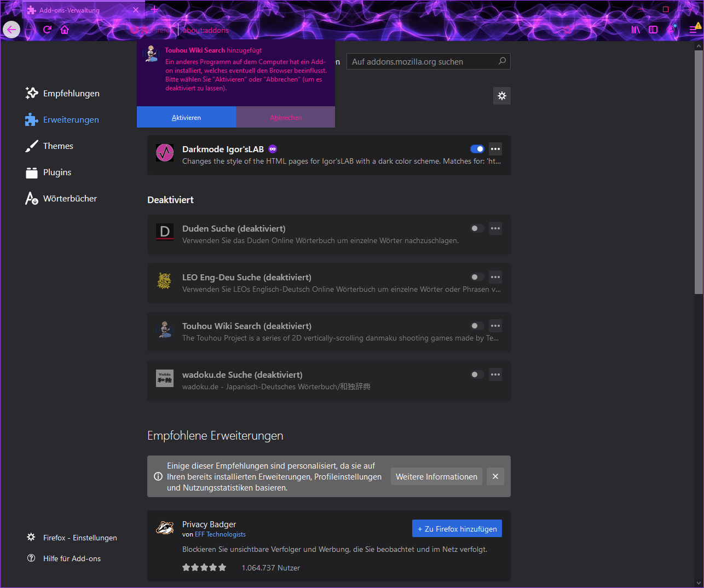Enable the LEO Eng-Deu Suche toggle
Viewport: 704px width, 588px height.
click(477, 277)
